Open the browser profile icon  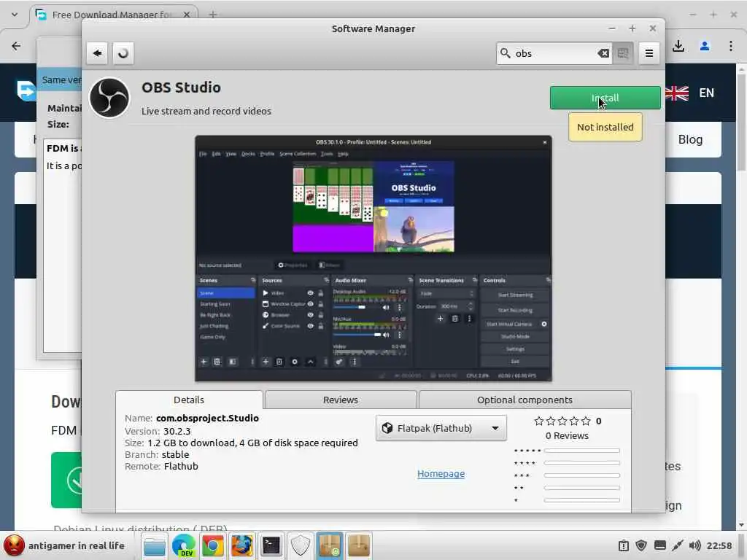tap(705, 46)
